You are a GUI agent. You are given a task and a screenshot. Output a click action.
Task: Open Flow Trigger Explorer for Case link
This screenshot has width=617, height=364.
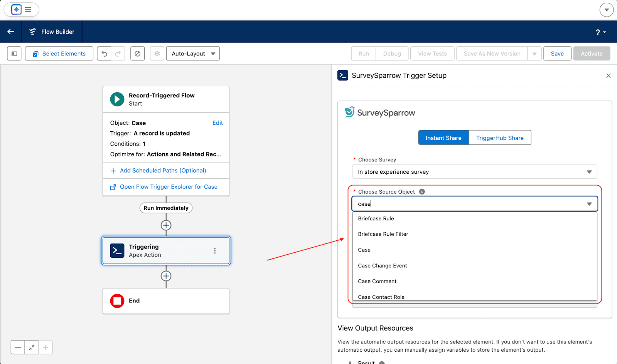click(169, 187)
